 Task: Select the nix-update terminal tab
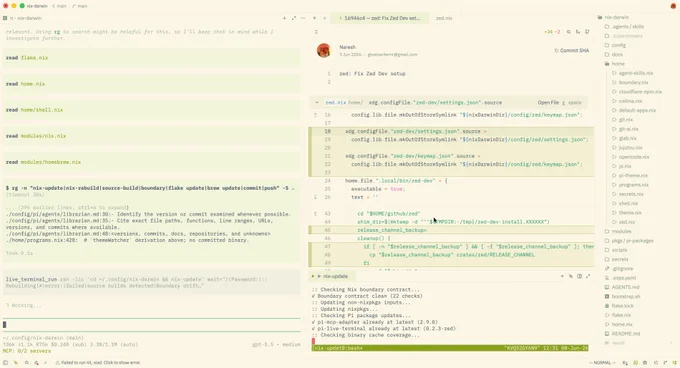point(333,276)
